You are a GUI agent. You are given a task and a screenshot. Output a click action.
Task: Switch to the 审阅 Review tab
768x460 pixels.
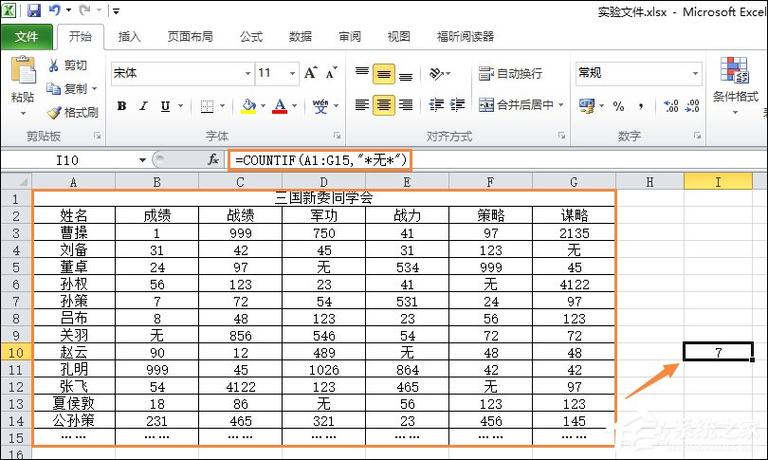(350, 37)
